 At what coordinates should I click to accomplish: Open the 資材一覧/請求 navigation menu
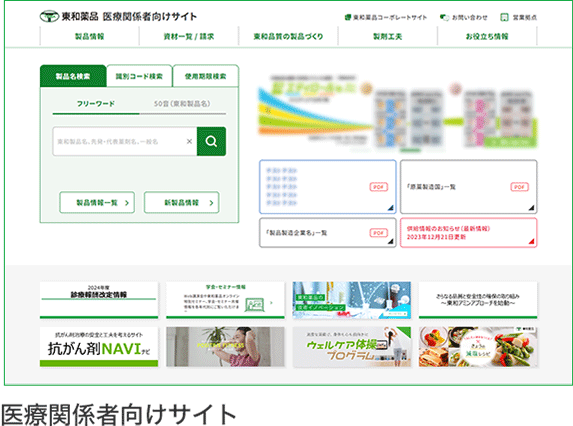tap(189, 36)
